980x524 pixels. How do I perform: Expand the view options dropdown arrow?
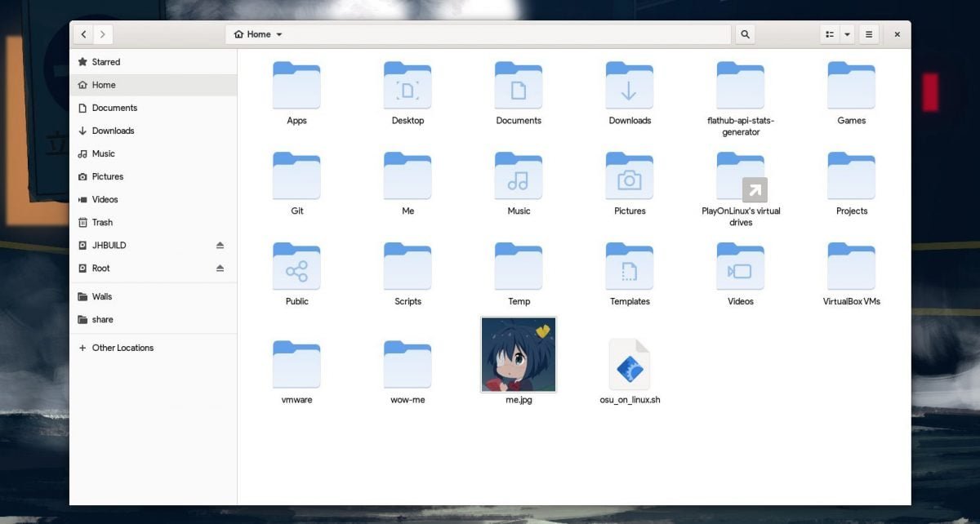[x=847, y=34]
